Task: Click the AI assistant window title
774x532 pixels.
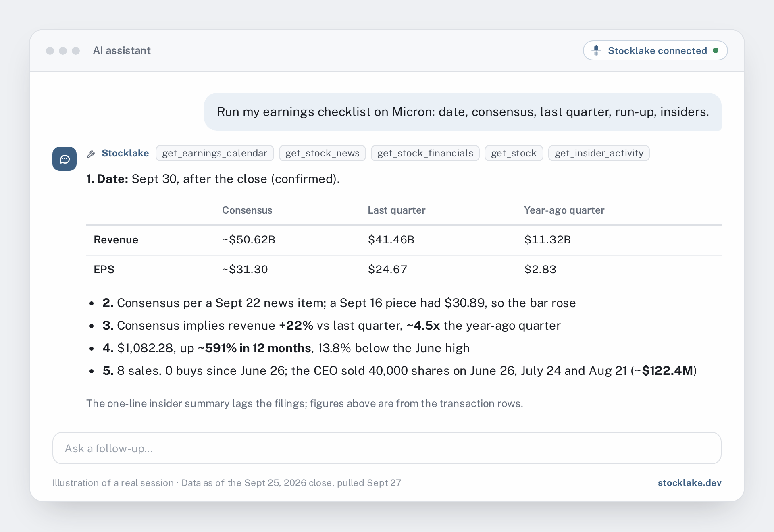Action: click(122, 50)
